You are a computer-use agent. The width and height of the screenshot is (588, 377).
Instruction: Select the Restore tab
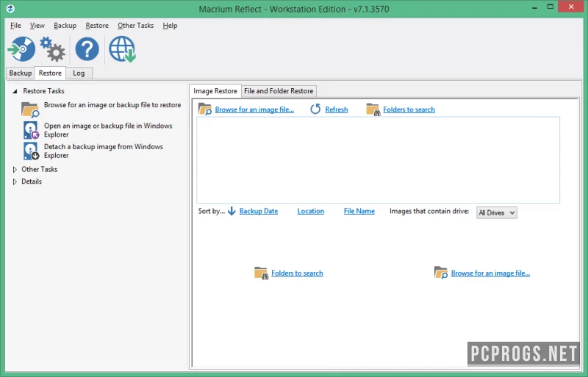pyautogui.click(x=50, y=73)
